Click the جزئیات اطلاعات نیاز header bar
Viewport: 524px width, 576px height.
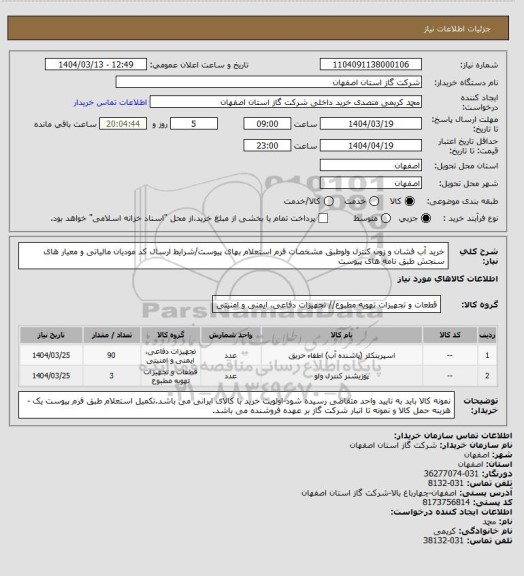click(258, 28)
